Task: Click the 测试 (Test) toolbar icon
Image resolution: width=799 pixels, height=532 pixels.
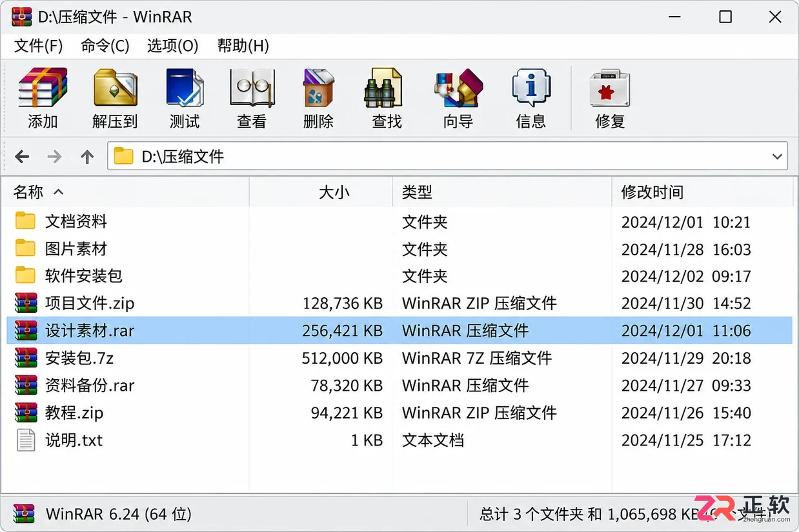Action: click(185, 88)
